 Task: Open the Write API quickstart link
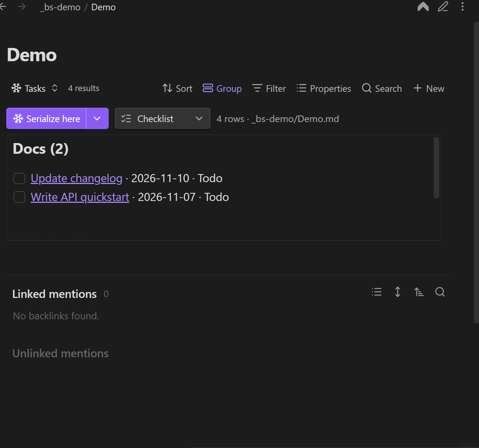(x=80, y=197)
